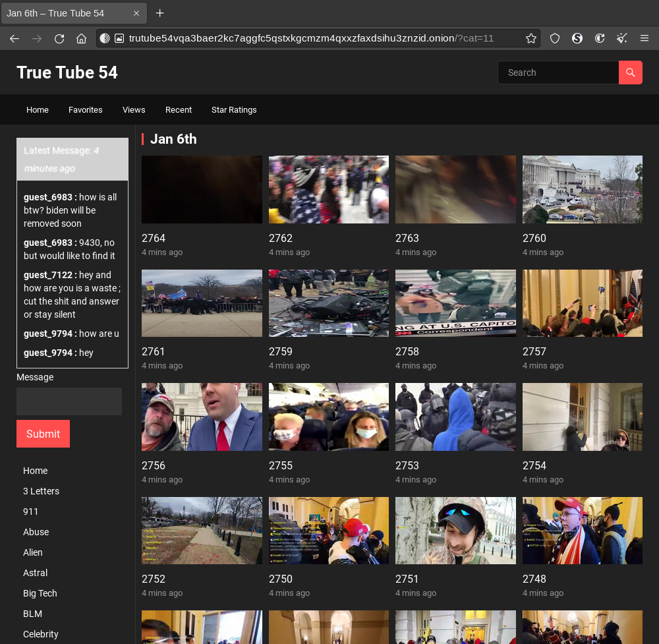Open the thumbnail for video 2758
Image resolution: width=659 pixels, height=644 pixels.
[x=455, y=303]
